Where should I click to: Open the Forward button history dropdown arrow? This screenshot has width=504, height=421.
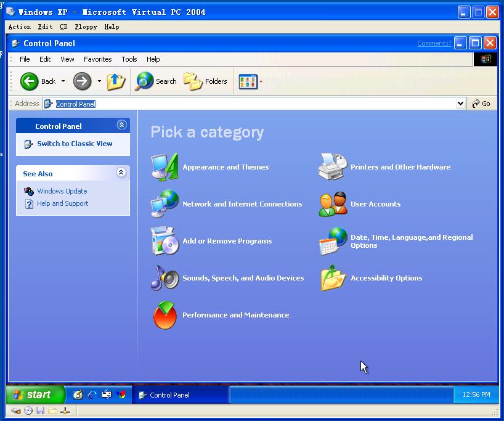(x=100, y=81)
